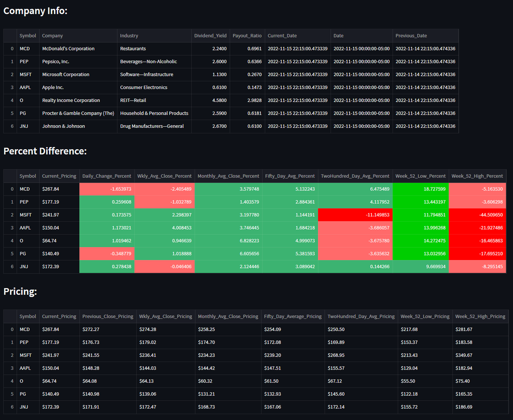Select the -0.348779 daily change cell
The image size is (513, 420).
point(107,254)
